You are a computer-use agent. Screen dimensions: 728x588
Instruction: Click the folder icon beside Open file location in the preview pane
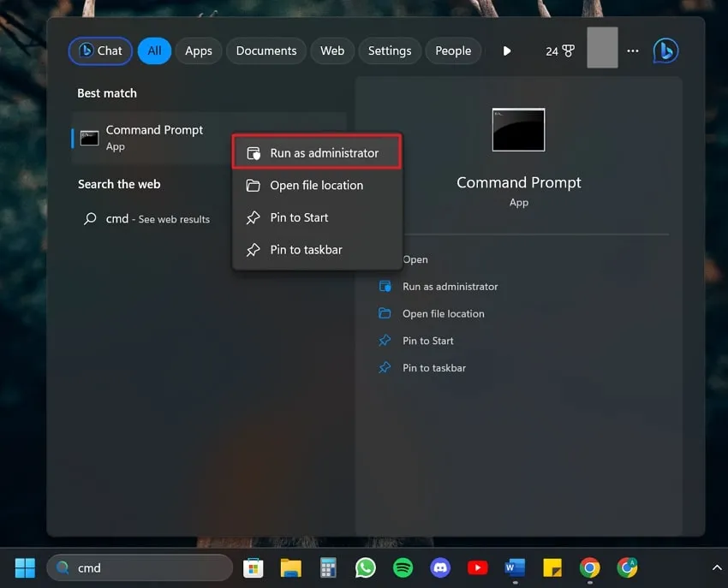[x=385, y=313]
